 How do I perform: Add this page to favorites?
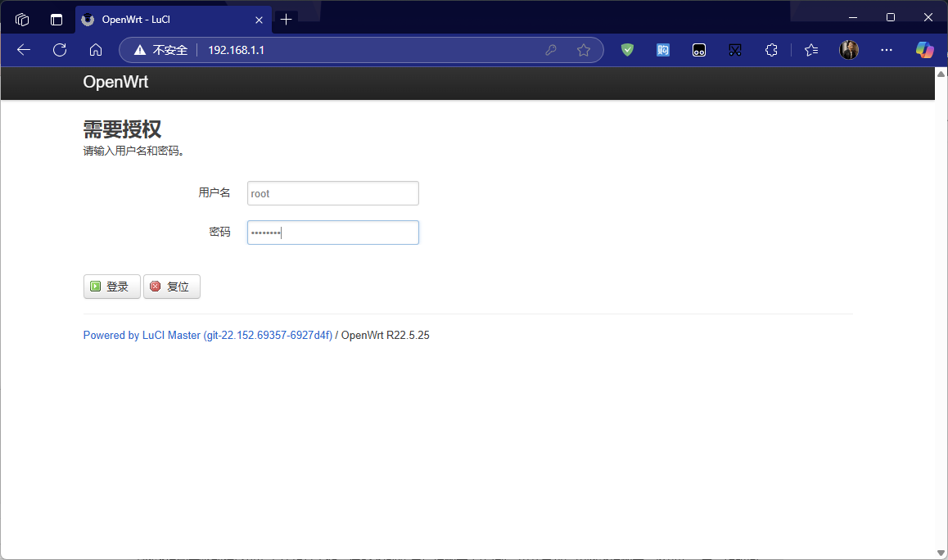[583, 50]
